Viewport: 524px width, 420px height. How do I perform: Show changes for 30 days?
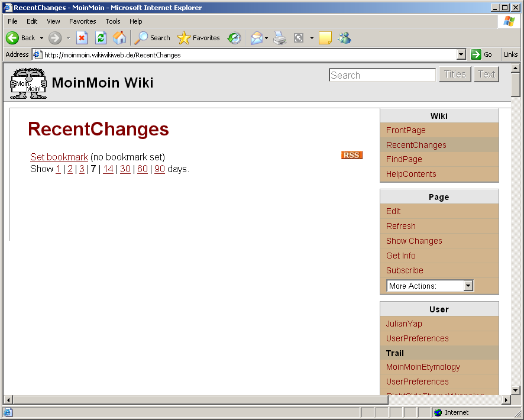click(x=125, y=169)
